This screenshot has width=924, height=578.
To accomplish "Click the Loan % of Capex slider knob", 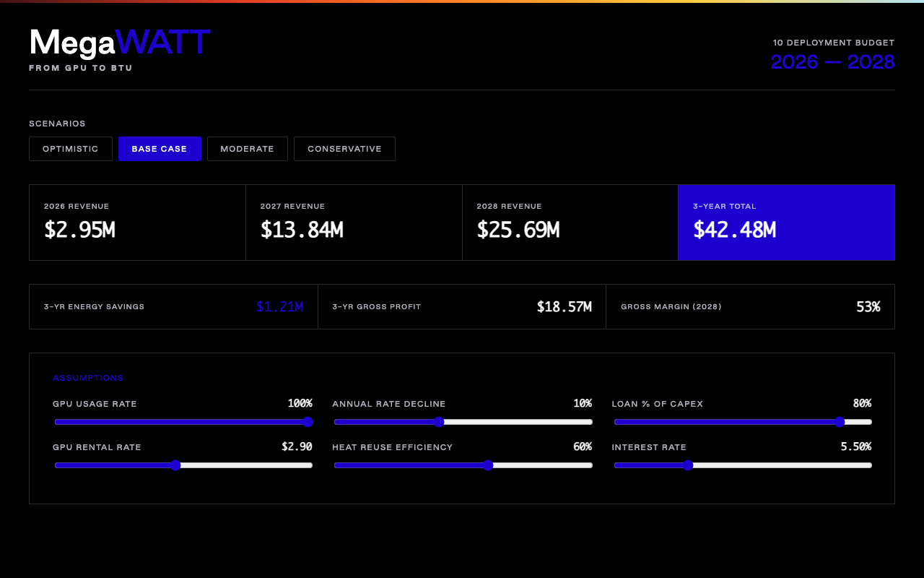I will click(x=840, y=422).
